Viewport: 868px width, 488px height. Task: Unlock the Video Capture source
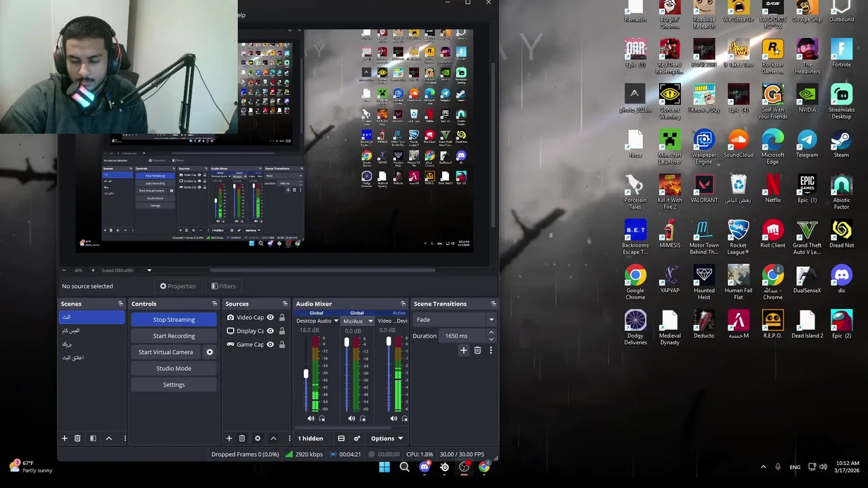pyautogui.click(x=282, y=317)
